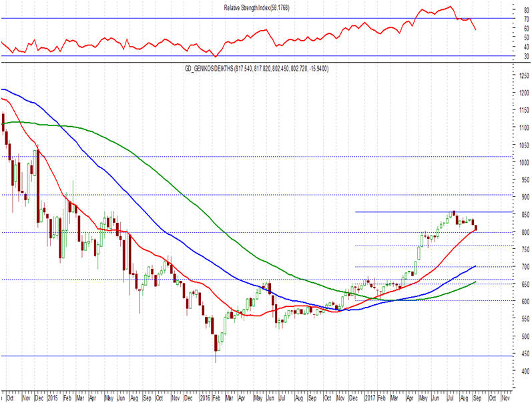Image resolution: width=532 pixels, height=403 pixels.
Task: Click the 1200 price axis label
Action: click(x=524, y=93)
